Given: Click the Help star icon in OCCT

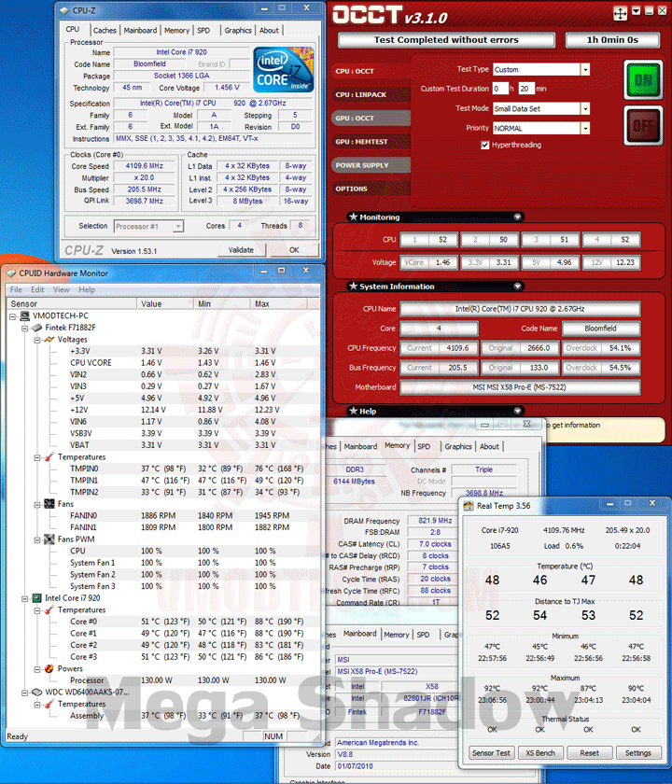Looking at the screenshot, I should tap(354, 411).
